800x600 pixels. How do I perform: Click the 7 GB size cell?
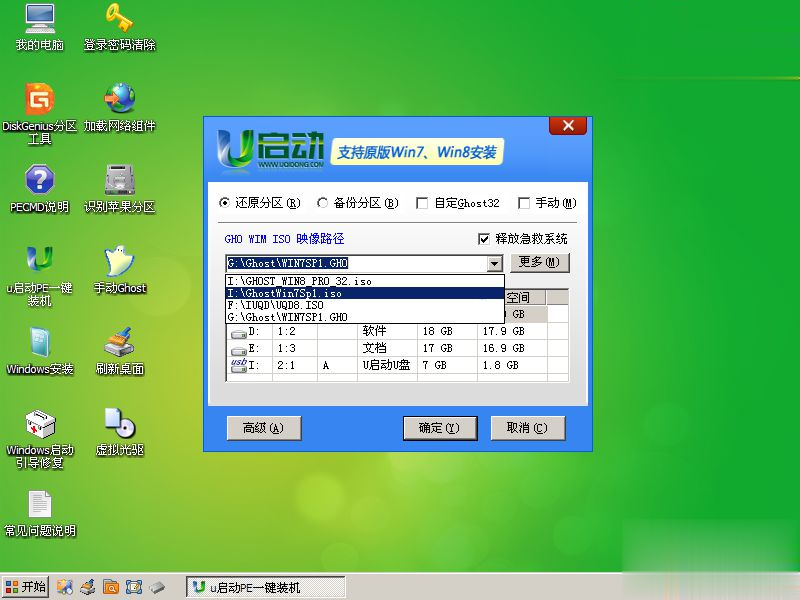click(x=447, y=365)
